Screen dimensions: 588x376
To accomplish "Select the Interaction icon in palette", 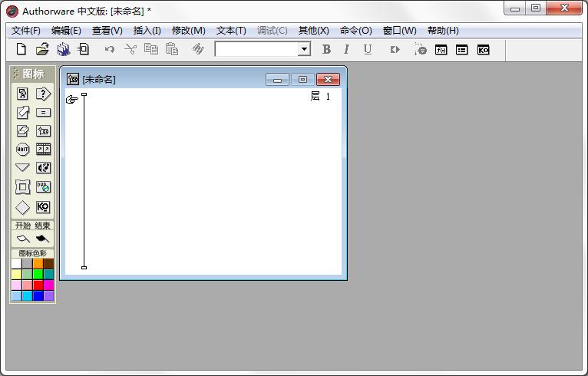I will coord(43,94).
